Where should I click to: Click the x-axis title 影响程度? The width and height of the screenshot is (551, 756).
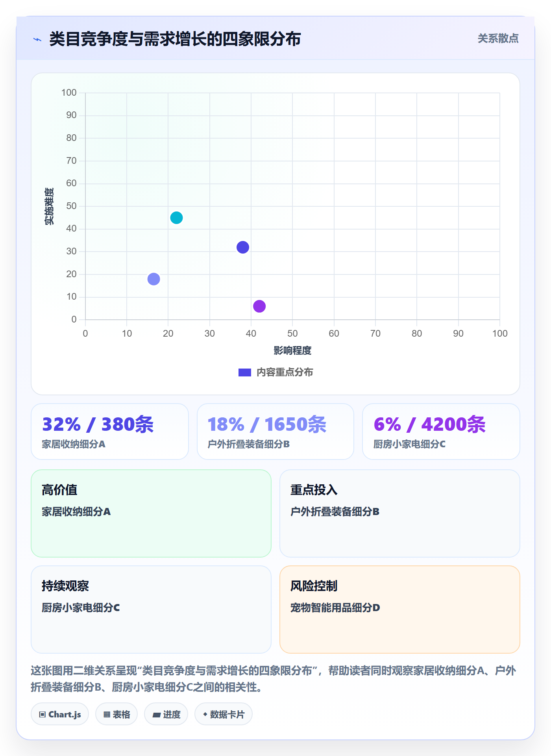pos(292,350)
